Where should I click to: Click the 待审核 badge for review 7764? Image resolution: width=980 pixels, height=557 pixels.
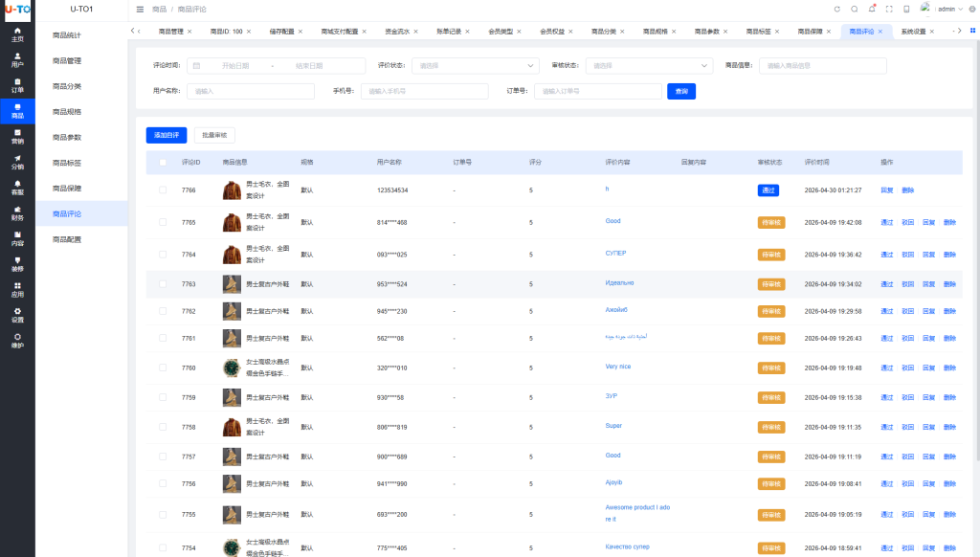(x=771, y=256)
